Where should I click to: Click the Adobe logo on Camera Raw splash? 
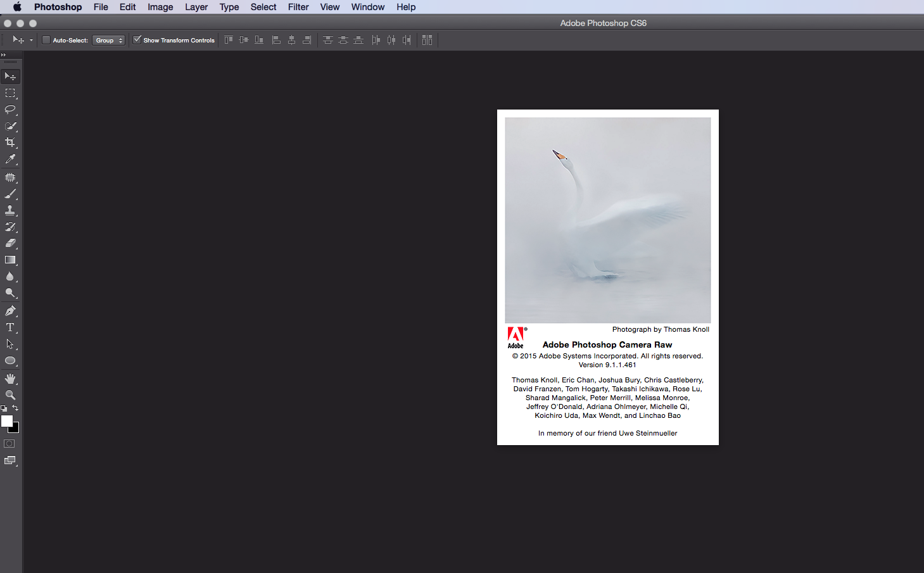pyautogui.click(x=516, y=338)
